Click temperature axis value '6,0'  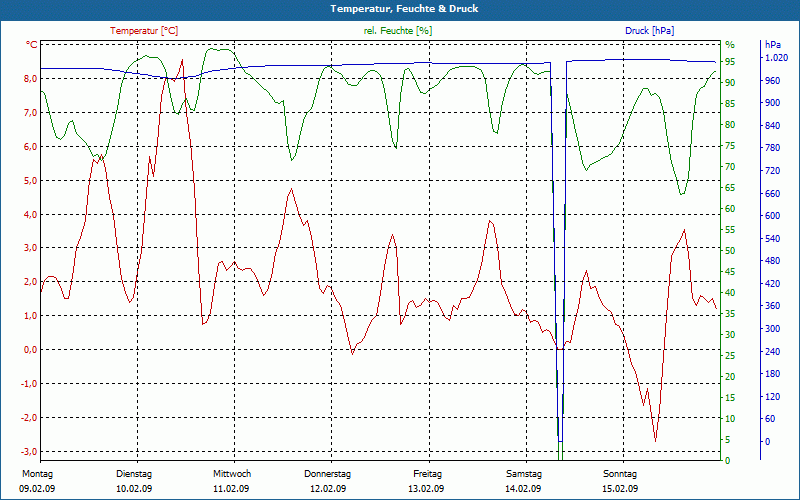tap(29, 146)
